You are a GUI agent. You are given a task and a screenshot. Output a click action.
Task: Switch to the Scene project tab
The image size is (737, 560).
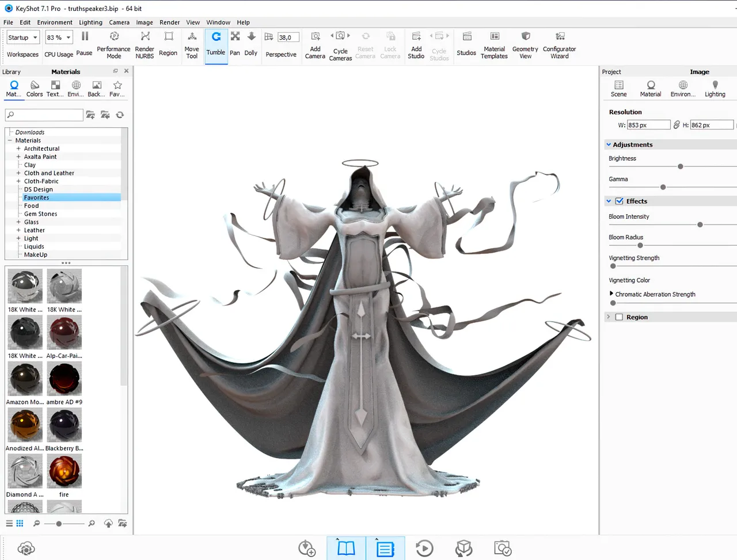(619, 89)
